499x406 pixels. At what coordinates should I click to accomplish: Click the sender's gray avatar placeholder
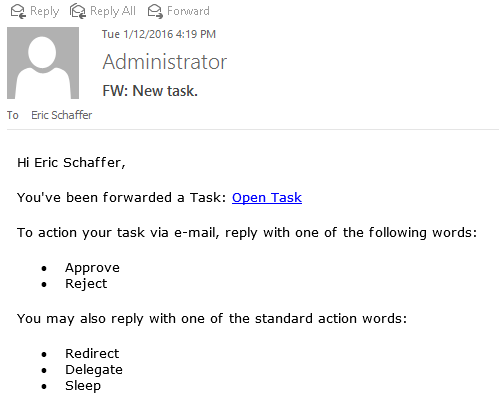click(x=43, y=63)
